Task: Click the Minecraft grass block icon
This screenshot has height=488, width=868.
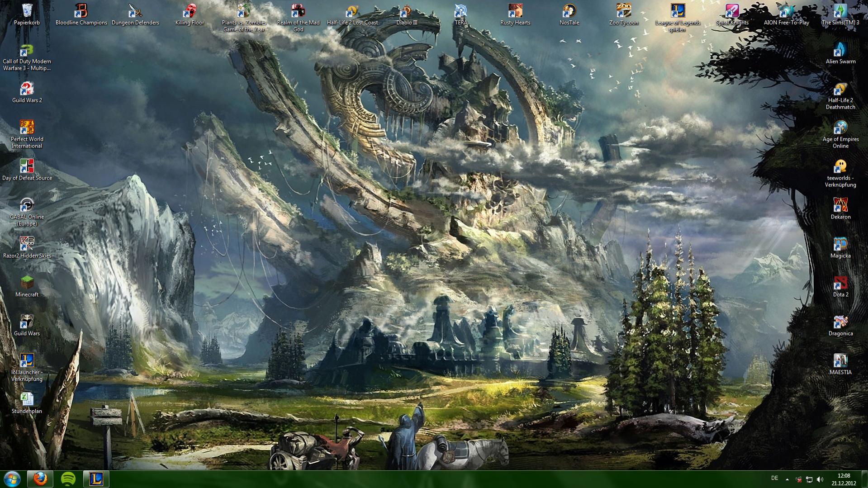Action: tap(27, 283)
